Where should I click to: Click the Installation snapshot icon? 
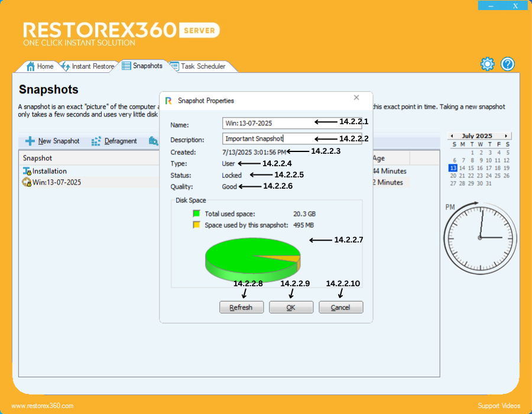(x=27, y=171)
